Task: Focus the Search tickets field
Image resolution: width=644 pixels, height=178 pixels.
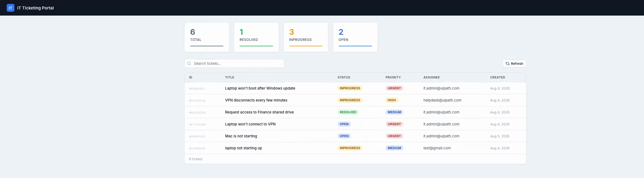Action: point(234,63)
